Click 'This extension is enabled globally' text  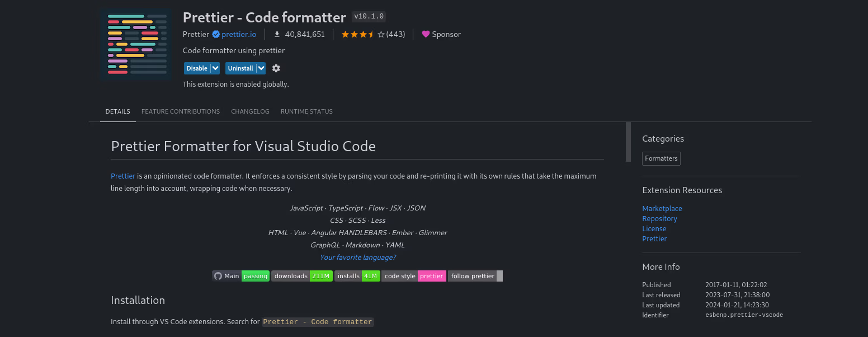(x=235, y=85)
